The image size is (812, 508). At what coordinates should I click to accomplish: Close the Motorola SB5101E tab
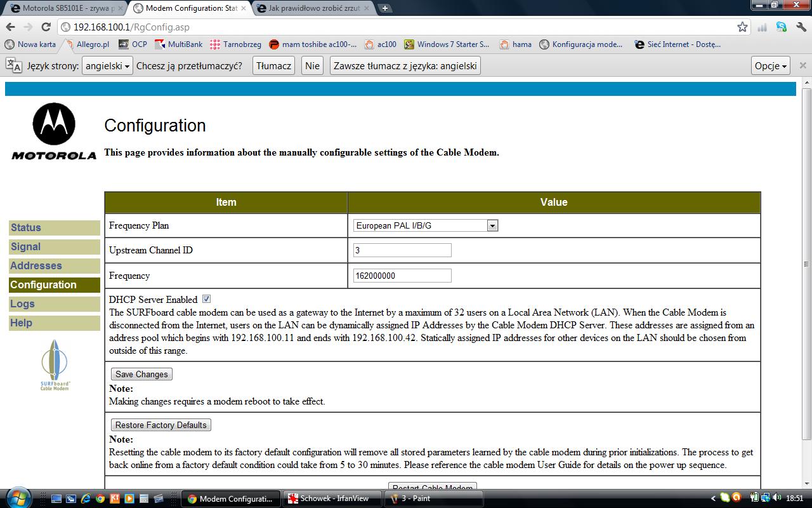(x=121, y=9)
